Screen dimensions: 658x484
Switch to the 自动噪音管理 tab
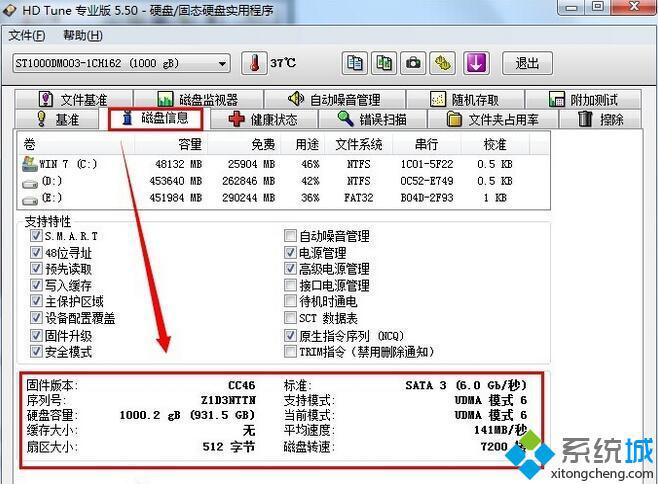point(334,99)
